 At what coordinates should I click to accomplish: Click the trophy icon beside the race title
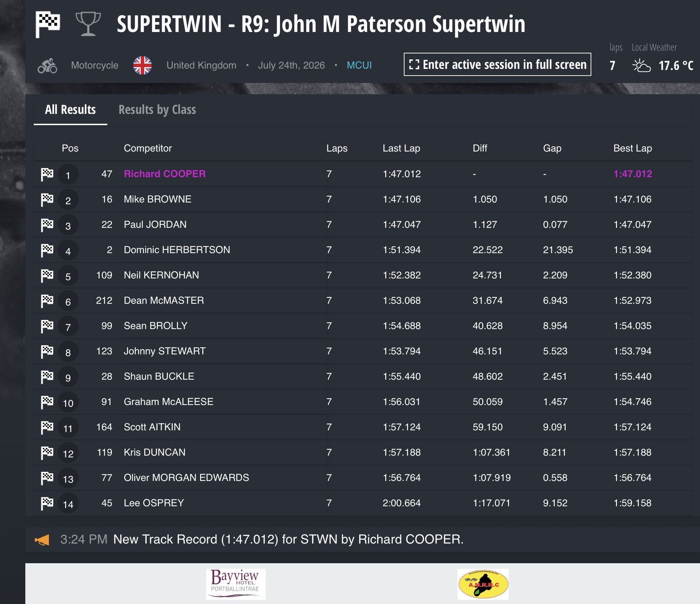[x=88, y=24]
